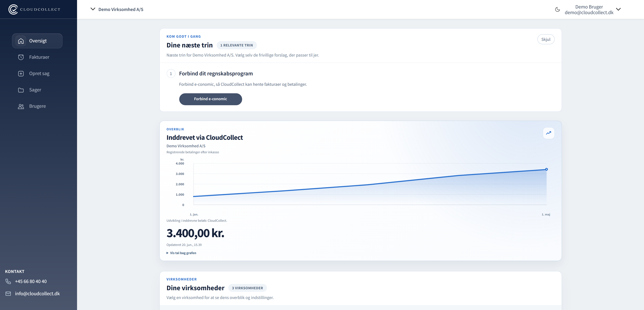Image resolution: width=644 pixels, height=310 pixels.
Task: Open Sager in the sidebar
Action: [x=37, y=90]
